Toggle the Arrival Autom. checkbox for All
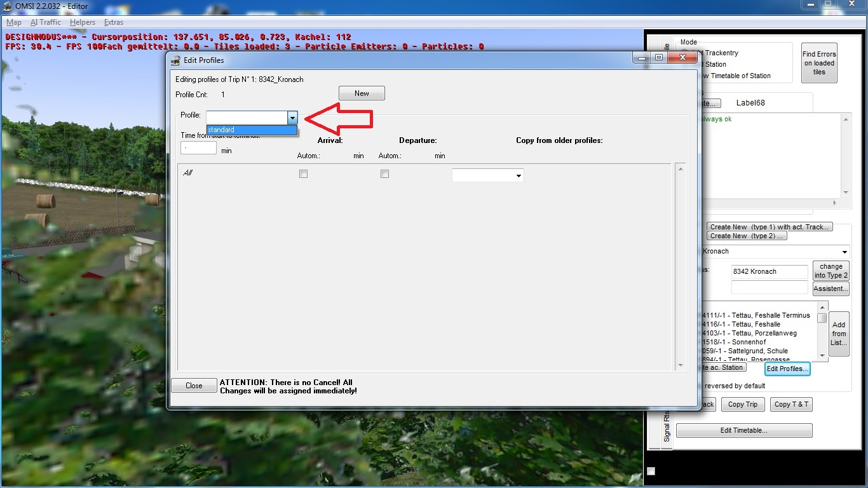This screenshot has height=488, width=868. (x=303, y=173)
